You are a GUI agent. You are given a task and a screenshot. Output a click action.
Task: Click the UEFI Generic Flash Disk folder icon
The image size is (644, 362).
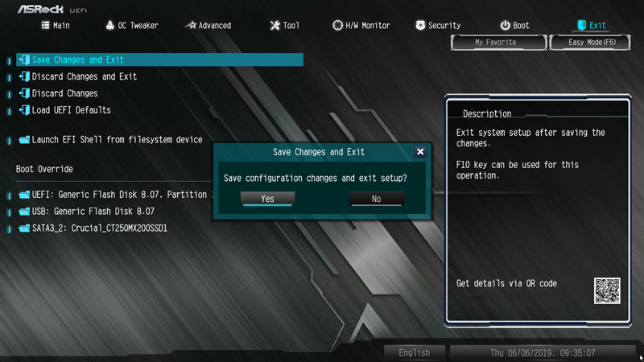pos(24,195)
